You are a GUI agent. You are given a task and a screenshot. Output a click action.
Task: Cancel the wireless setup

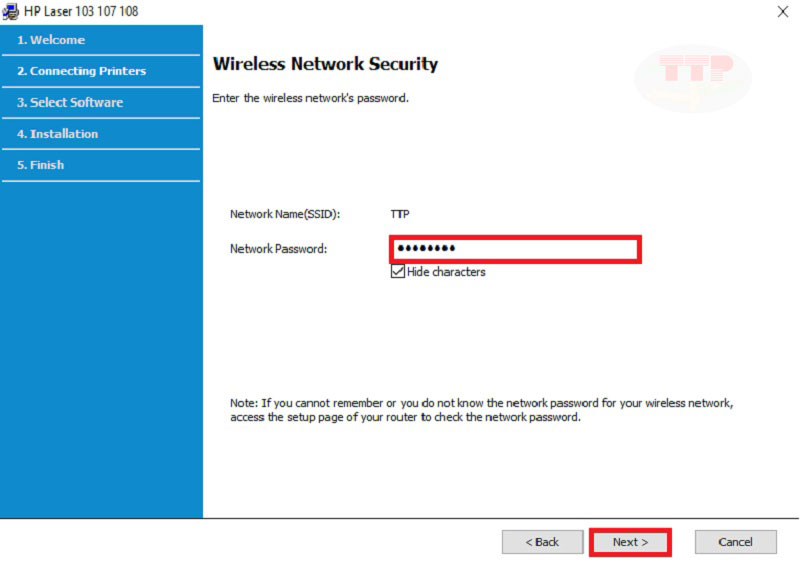tap(736, 542)
